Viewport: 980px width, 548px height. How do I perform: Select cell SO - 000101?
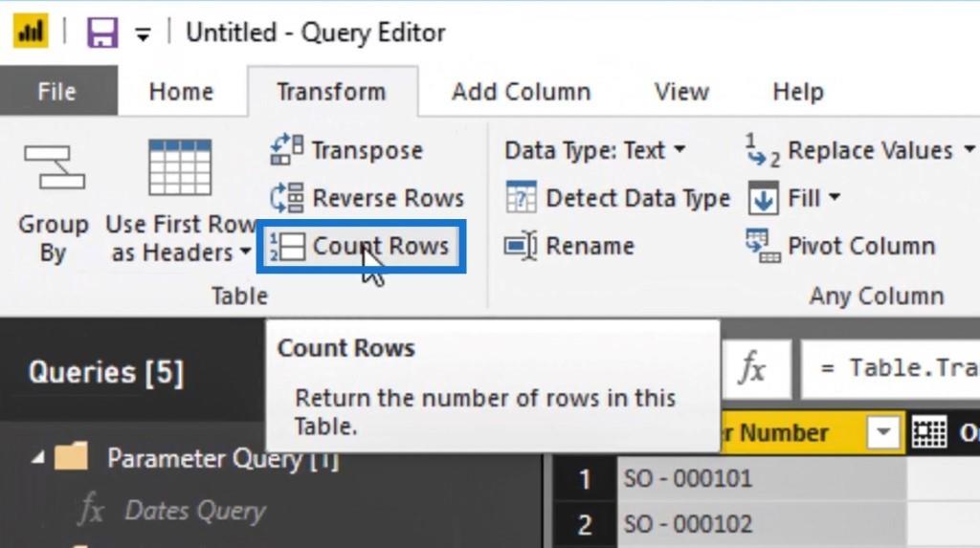click(761, 478)
